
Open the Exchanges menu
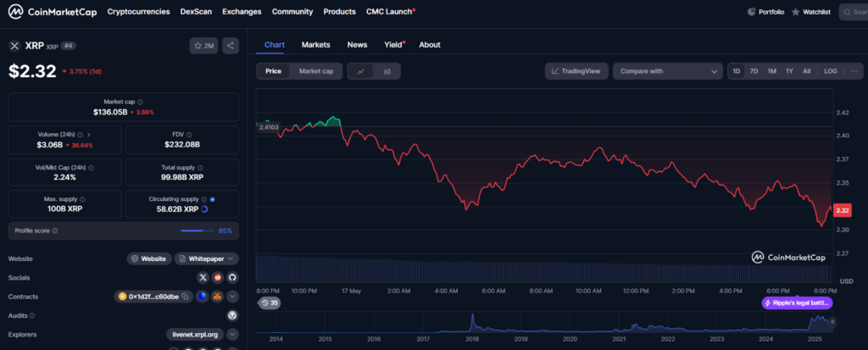point(242,12)
